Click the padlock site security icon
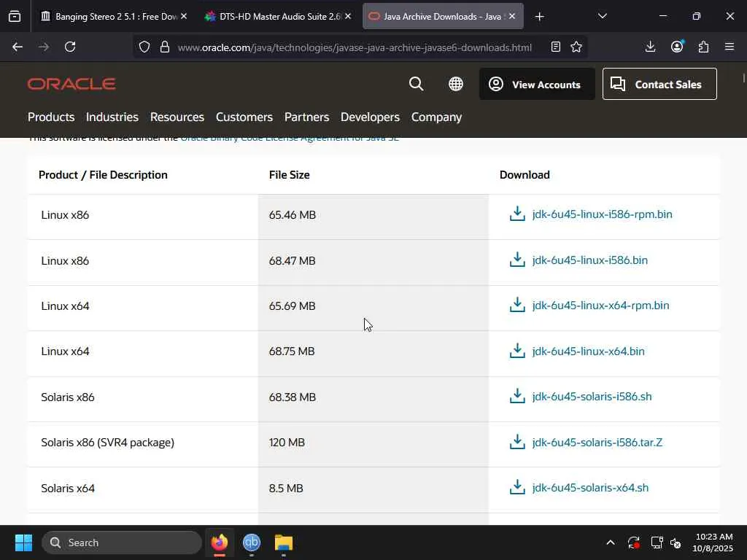This screenshot has width=747, height=560. point(165,47)
